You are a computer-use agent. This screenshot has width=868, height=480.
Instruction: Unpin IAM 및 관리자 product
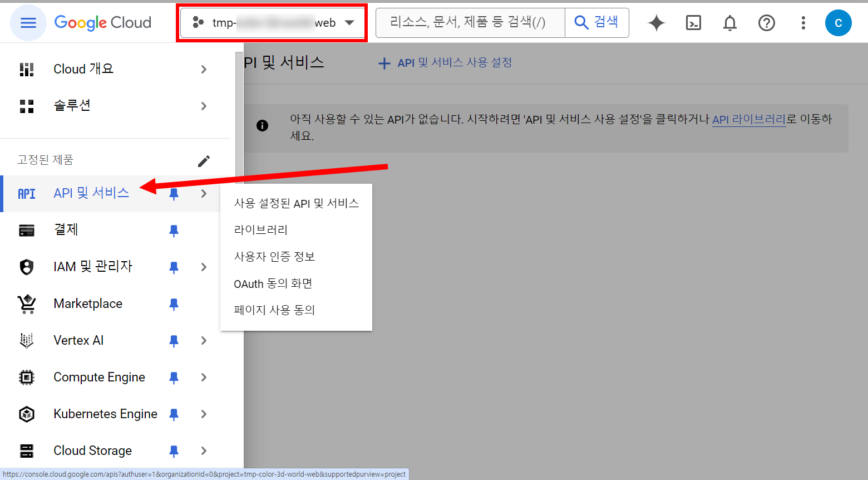(x=174, y=267)
